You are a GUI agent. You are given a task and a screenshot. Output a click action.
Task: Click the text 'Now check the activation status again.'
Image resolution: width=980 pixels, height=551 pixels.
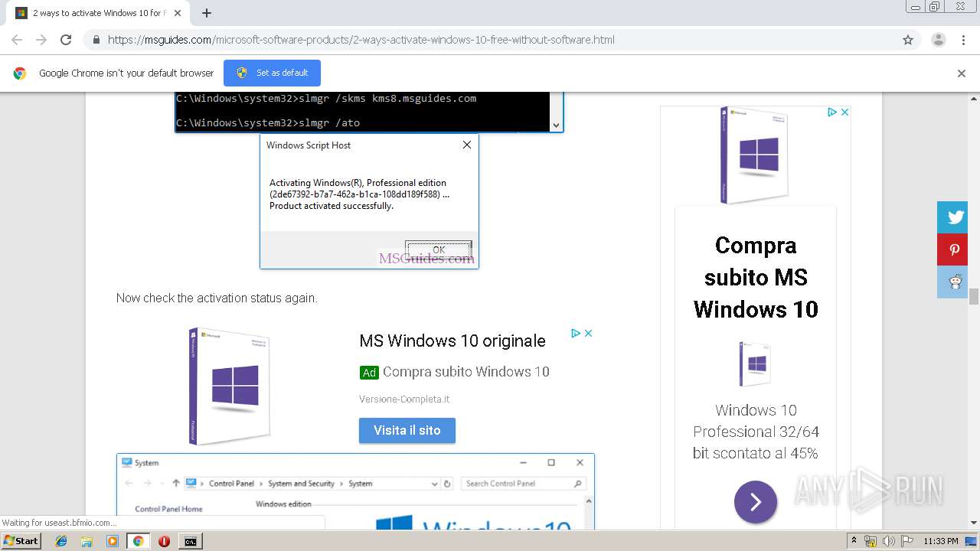coord(217,298)
